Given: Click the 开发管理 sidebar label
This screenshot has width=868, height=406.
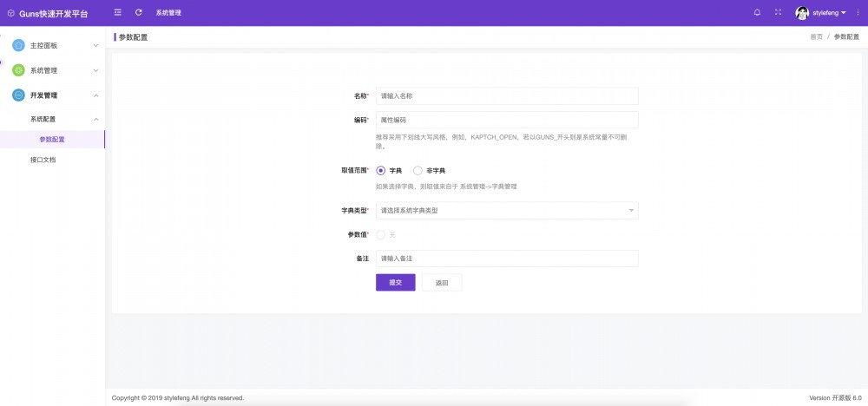Looking at the screenshot, I should pos(43,95).
